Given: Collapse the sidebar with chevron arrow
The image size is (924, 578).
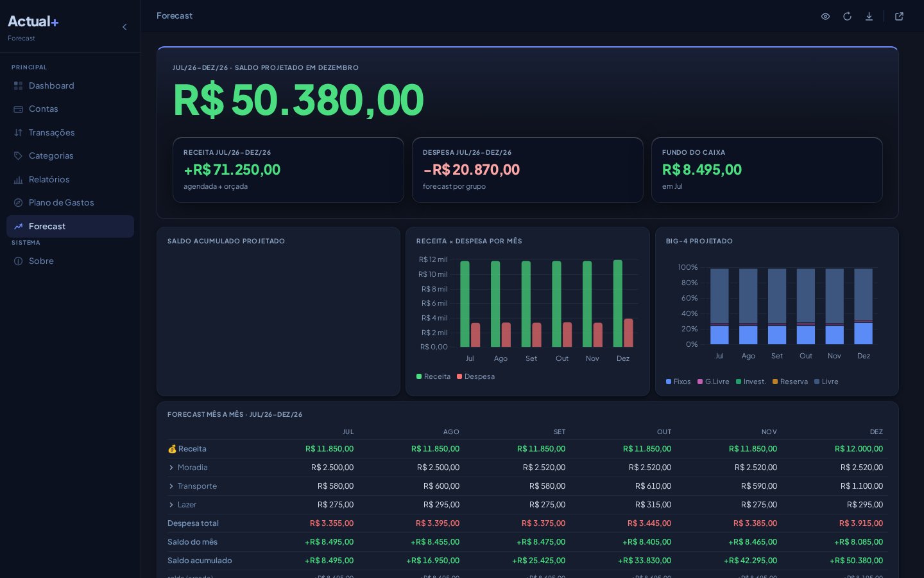Looking at the screenshot, I should click(124, 27).
